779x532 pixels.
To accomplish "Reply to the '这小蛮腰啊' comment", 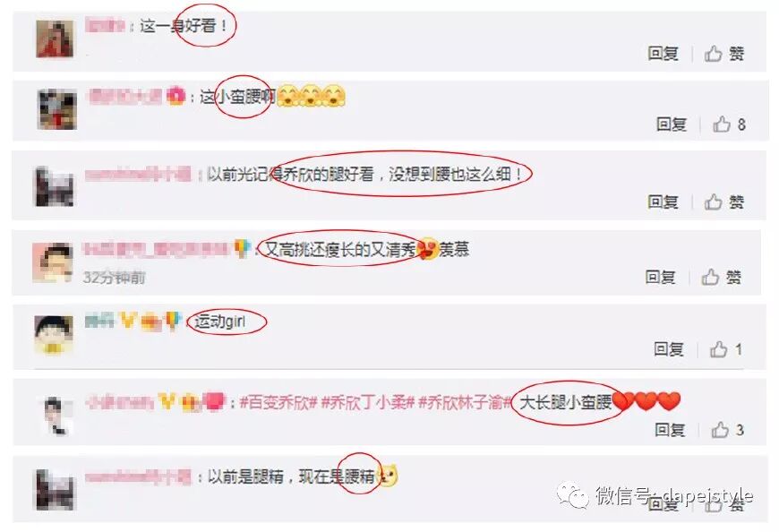I will [x=672, y=124].
